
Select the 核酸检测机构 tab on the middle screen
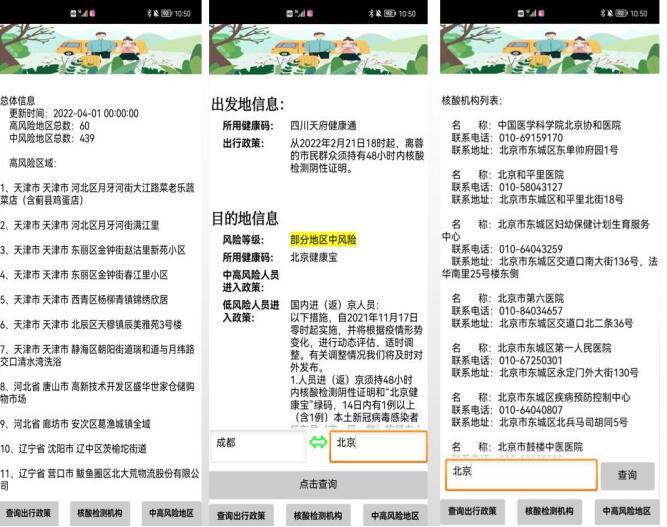(x=318, y=514)
